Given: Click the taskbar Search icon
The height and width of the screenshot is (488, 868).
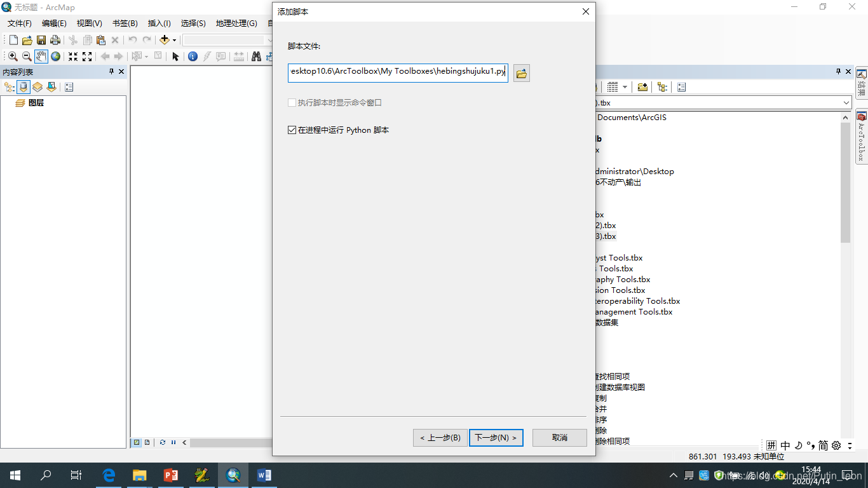Looking at the screenshot, I should (x=46, y=475).
